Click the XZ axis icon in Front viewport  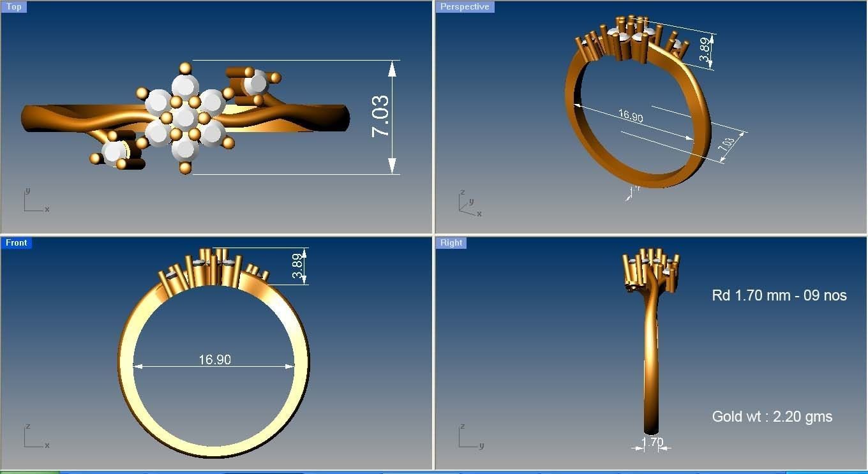(x=36, y=436)
